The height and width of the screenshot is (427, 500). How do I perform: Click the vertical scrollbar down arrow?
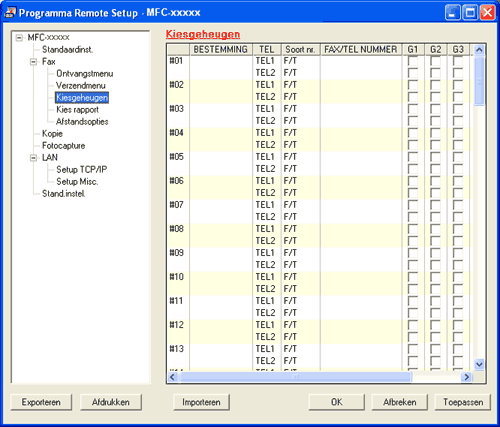click(479, 364)
